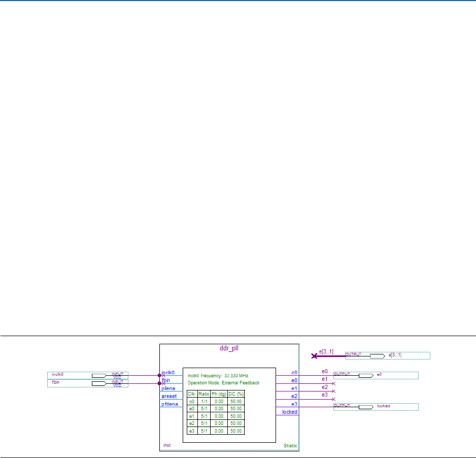This screenshot has height=458, width=476.
Task: Click the e[3..1] bus name label above the wire
Action: pos(326,352)
